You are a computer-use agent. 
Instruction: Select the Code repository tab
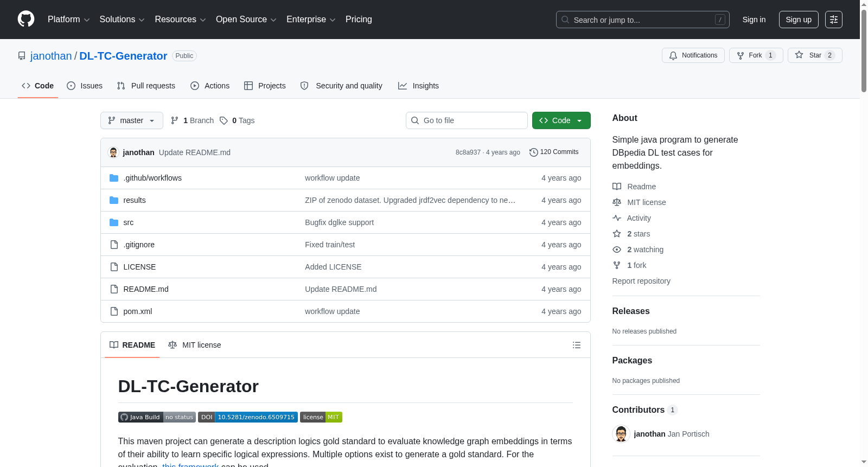point(38,86)
